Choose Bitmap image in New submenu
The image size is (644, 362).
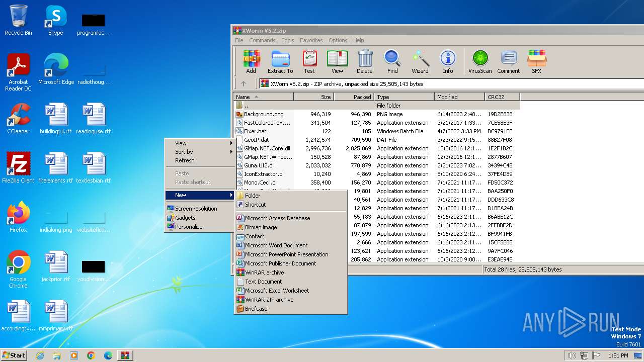coord(291,227)
